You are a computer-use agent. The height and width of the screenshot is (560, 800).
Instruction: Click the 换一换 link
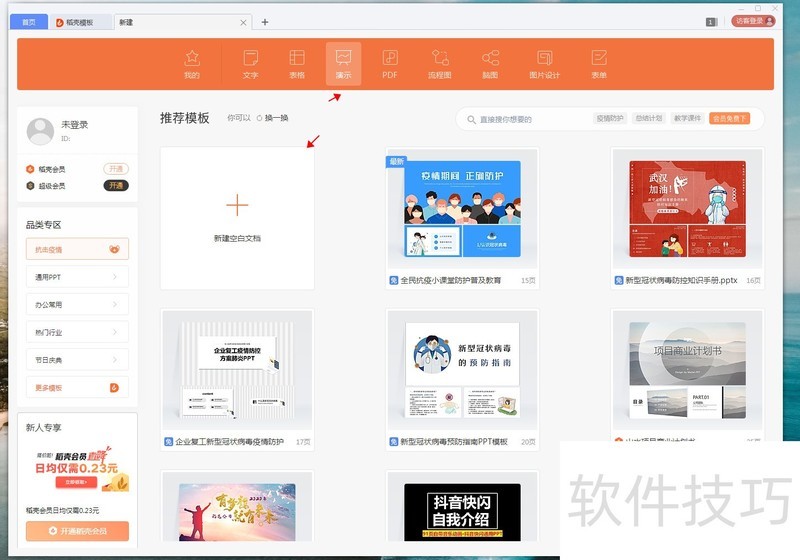click(x=277, y=118)
